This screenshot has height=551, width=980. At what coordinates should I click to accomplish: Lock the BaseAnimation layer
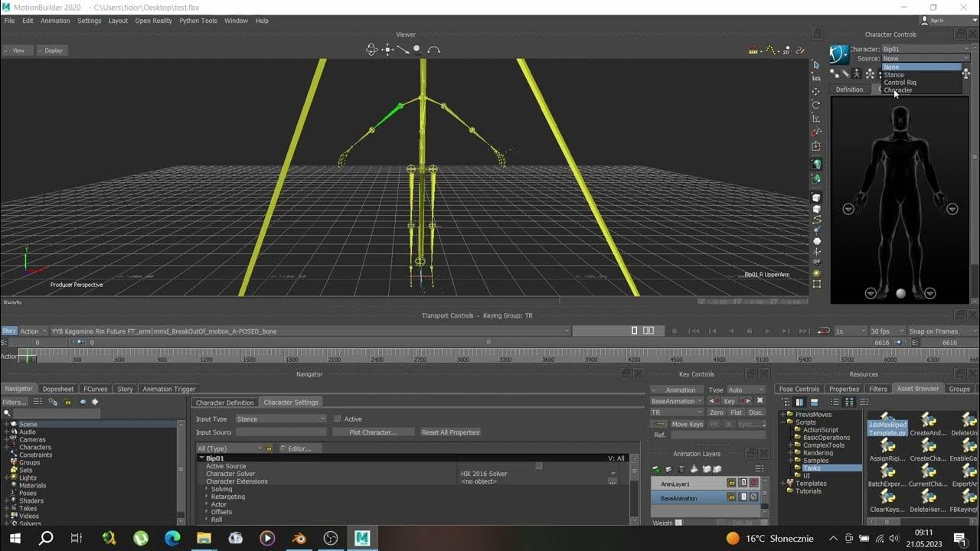coord(731,497)
